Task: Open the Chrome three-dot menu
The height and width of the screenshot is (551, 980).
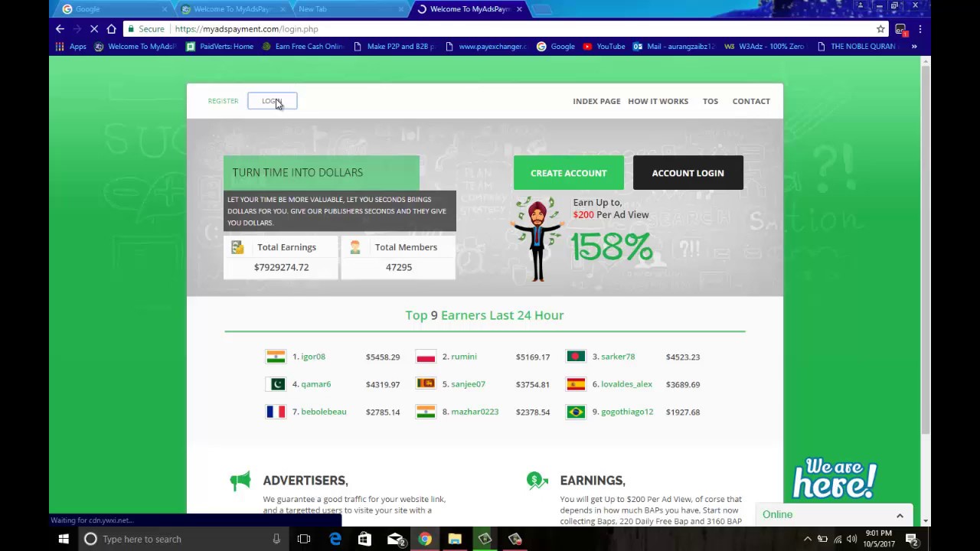Action: coord(920,29)
